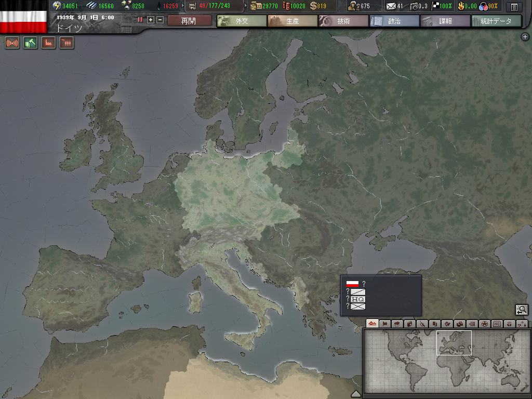
Task: Toggle the red pause indicator
Action: click(x=140, y=20)
